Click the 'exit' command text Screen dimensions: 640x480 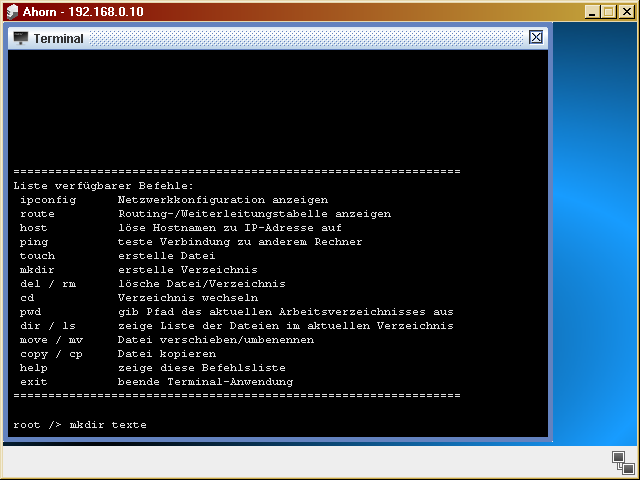(x=33, y=382)
